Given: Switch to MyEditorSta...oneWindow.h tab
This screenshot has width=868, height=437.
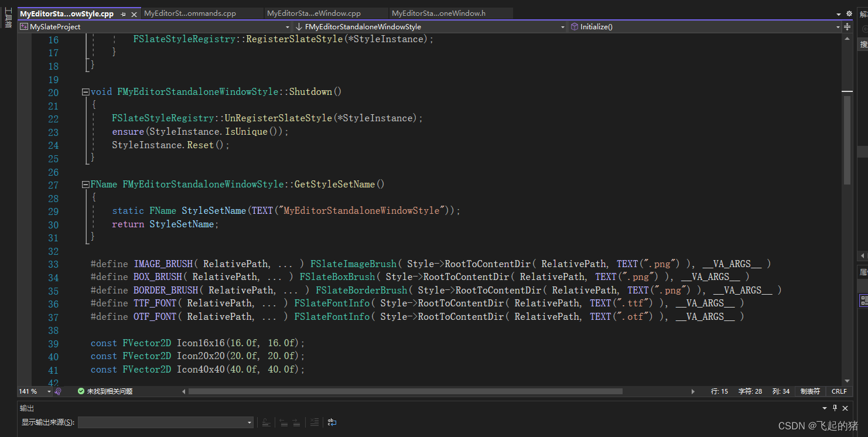Looking at the screenshot, I should (x=450, y=13).
